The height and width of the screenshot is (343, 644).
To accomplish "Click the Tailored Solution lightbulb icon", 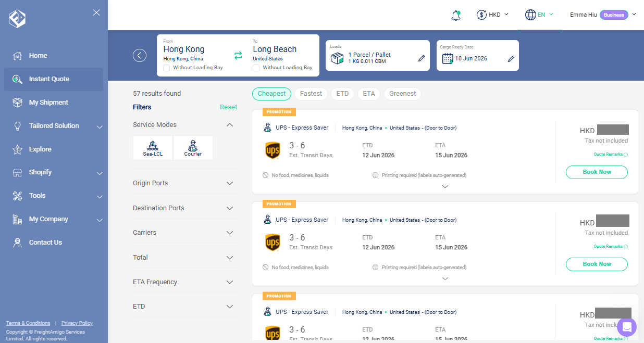I will click(x=17, y=126).
